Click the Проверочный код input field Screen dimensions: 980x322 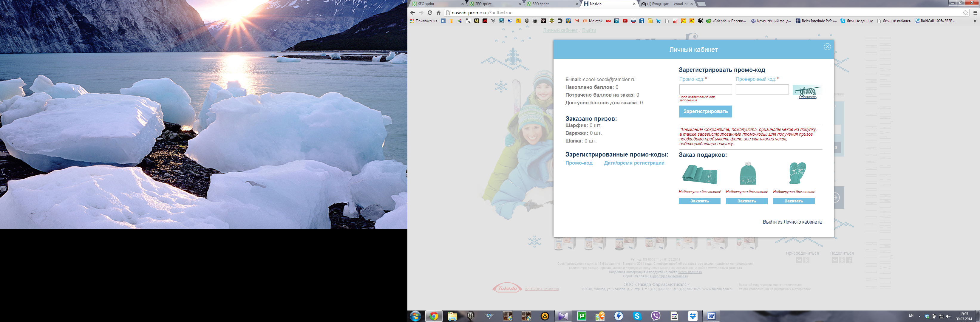click(762, 90)
